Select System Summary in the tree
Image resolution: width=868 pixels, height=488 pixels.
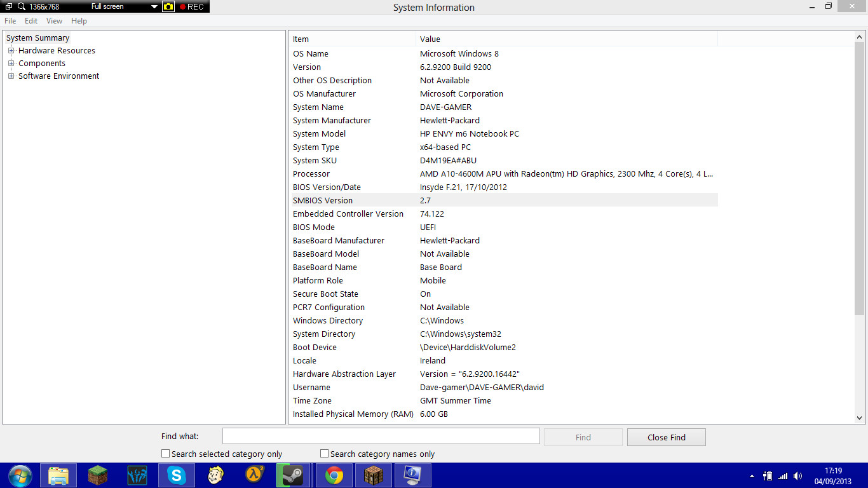click(37, 38)
